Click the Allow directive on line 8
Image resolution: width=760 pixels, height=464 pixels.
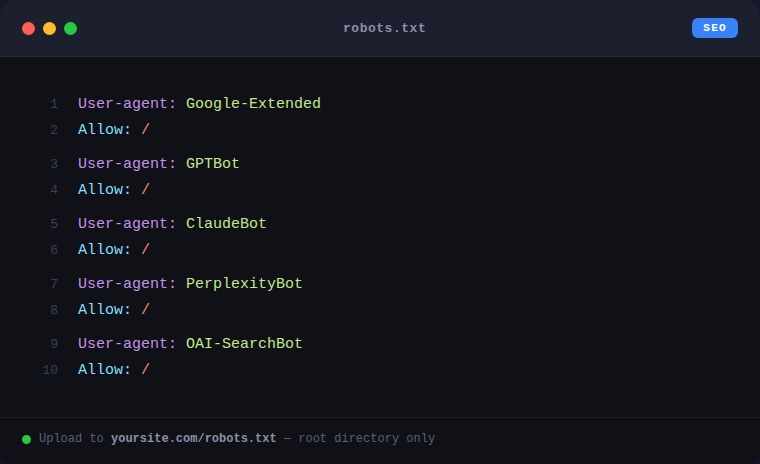(104, 309)
